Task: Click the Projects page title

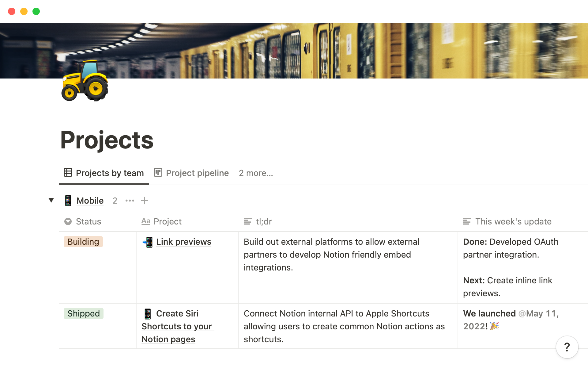Action: click(107, 140)
